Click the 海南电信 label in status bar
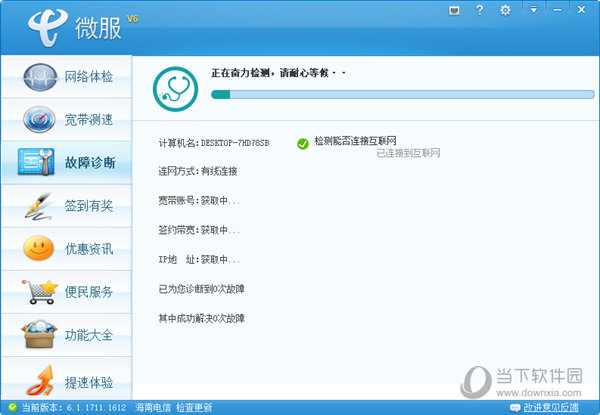This screenshot has height=415, width=600. tap(153, 408)
